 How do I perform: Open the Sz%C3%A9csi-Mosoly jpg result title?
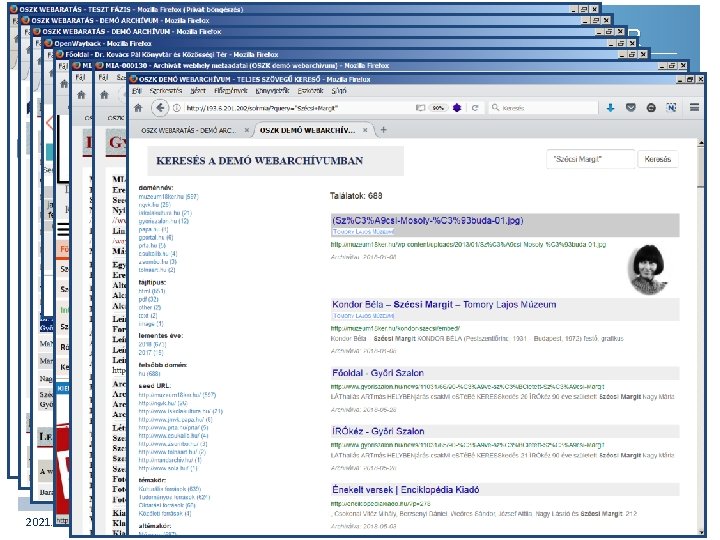428,220
